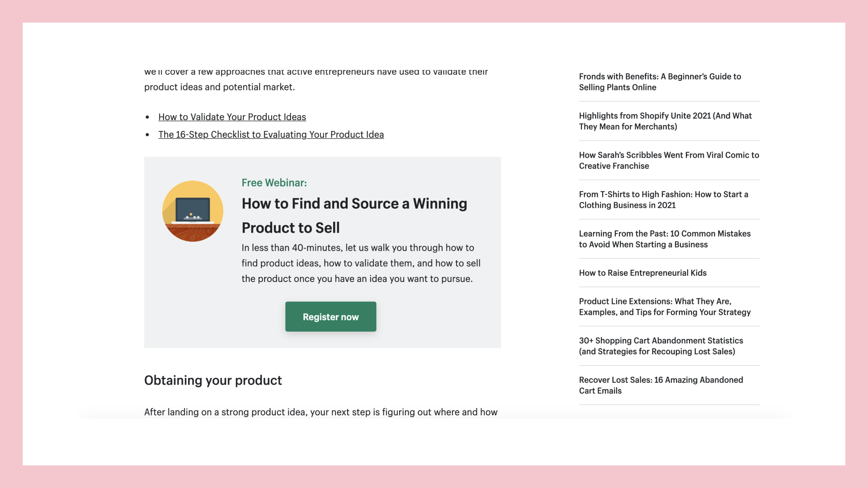Go to 16 Amazing Abandoned Cart Emails article
868x488 pixels.
[660, 385]
